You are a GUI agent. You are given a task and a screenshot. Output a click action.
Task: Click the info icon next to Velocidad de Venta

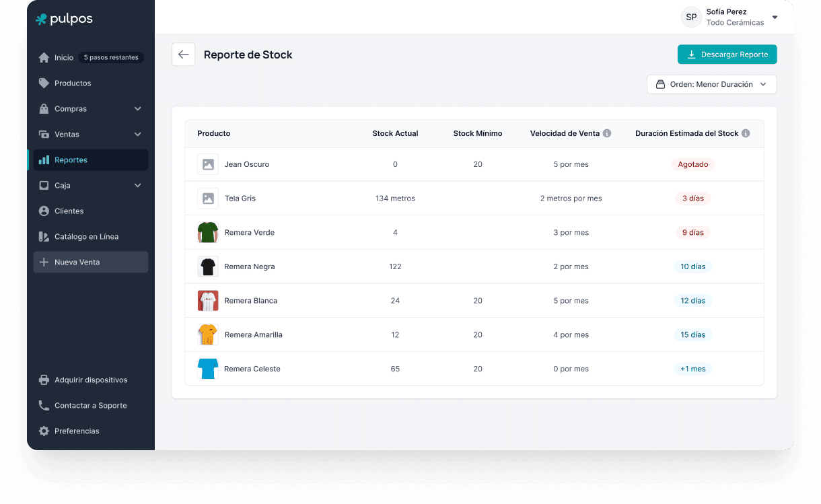607,133
